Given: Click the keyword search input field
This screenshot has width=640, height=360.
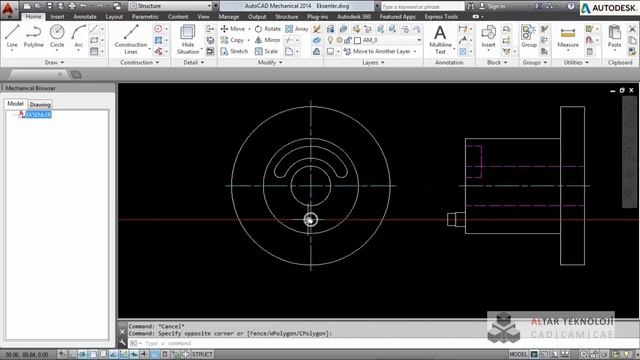Looking at the screenshot, I should point(423,6).
